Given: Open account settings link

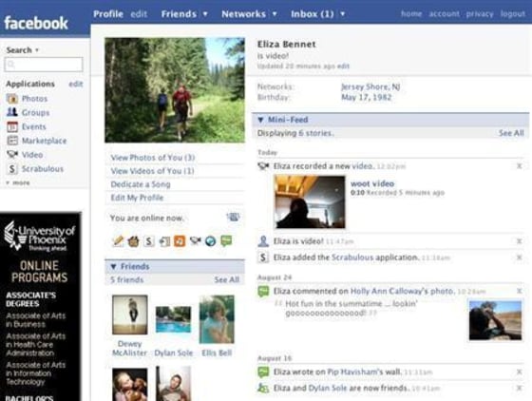Looking at the screenshot, I should [445, 13].
